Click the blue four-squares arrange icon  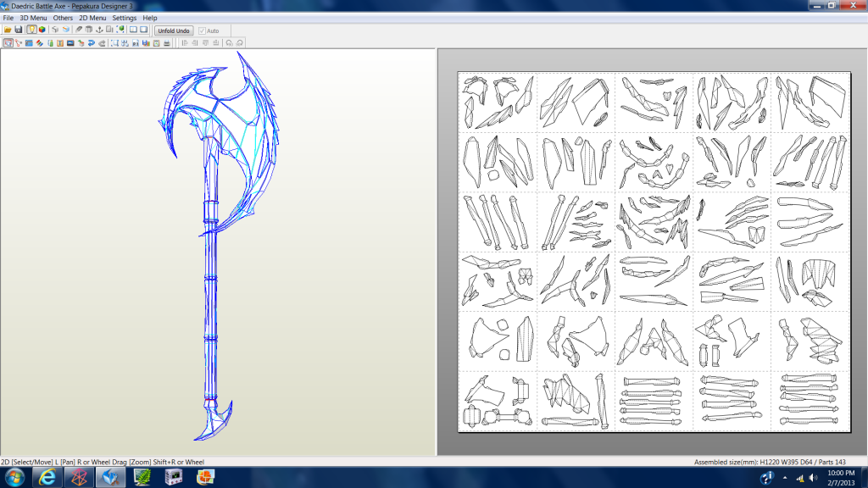coord(125,43)
